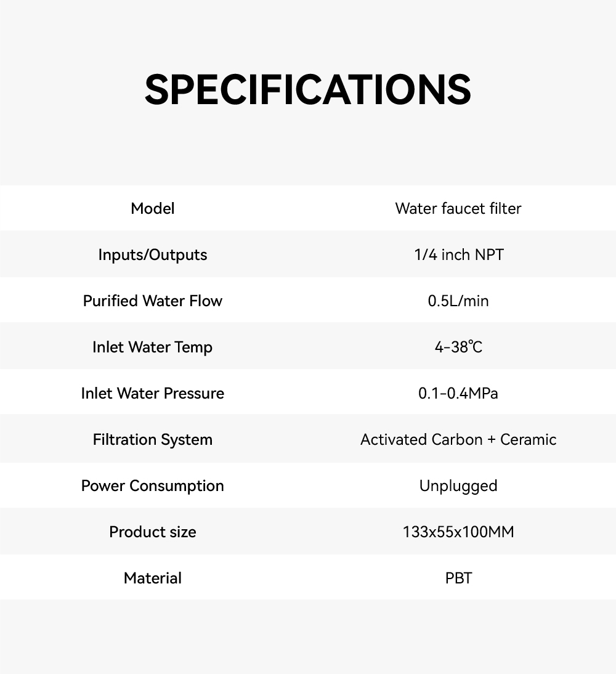Select the Material row label
The image size is (616, 674).
(153, 578)
